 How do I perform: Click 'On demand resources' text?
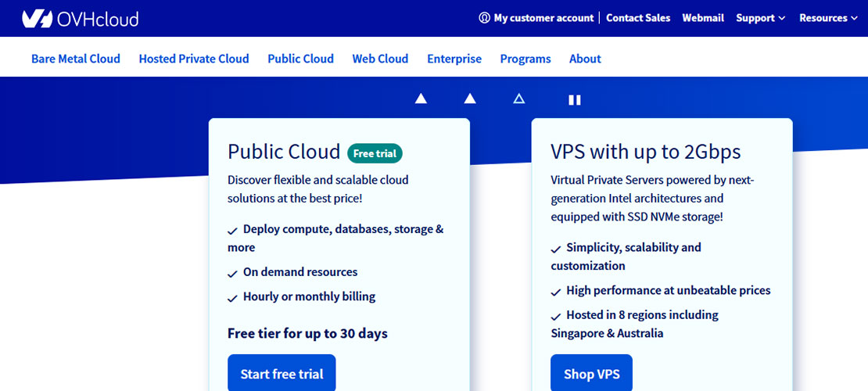coord(300,272)
